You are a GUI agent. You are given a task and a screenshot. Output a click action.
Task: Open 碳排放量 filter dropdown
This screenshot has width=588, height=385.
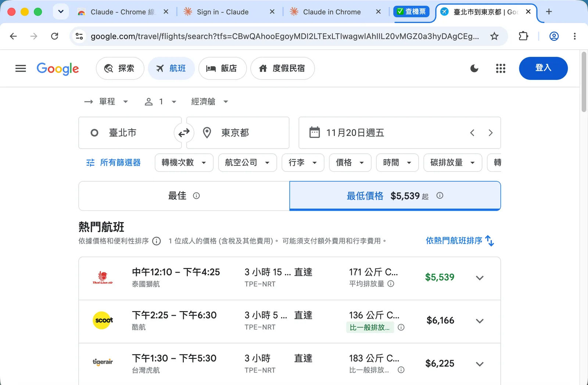(x=453, y=163)
